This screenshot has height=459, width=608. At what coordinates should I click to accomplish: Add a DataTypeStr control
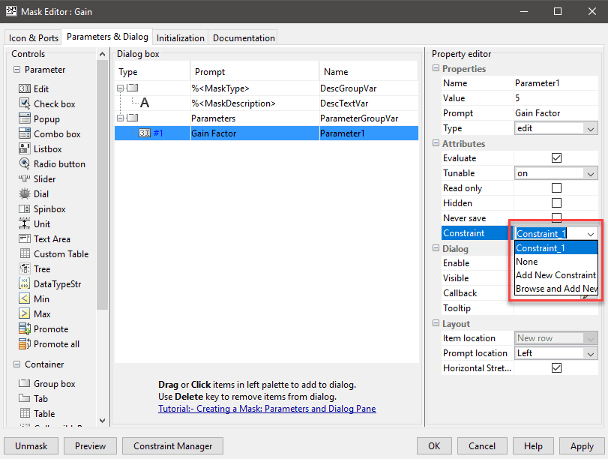(x=50, y=284)
